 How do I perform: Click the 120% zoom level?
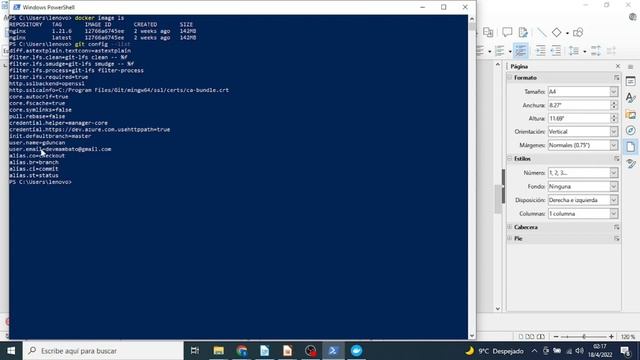[628, 337]
